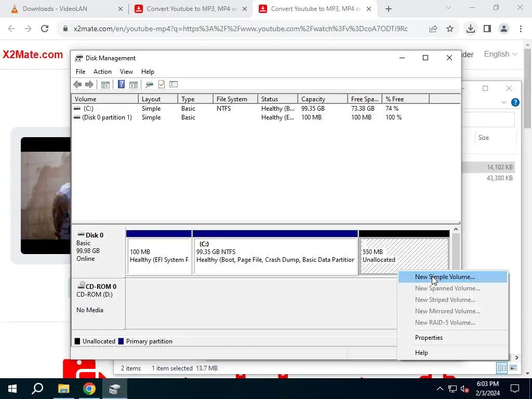Sort list by the Volume column header
The width and height of the screenshot is (532, 399).
click(105, 99)
